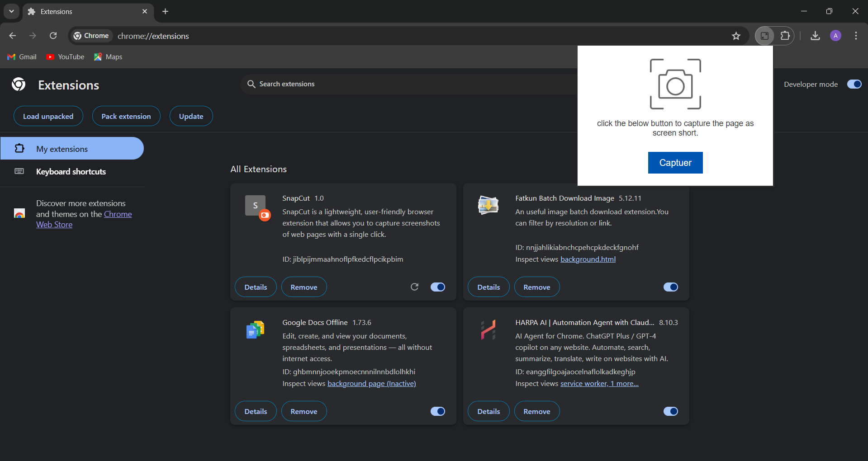Reload the SnapCut extension
868x461 pixels.
click(414, 287)
